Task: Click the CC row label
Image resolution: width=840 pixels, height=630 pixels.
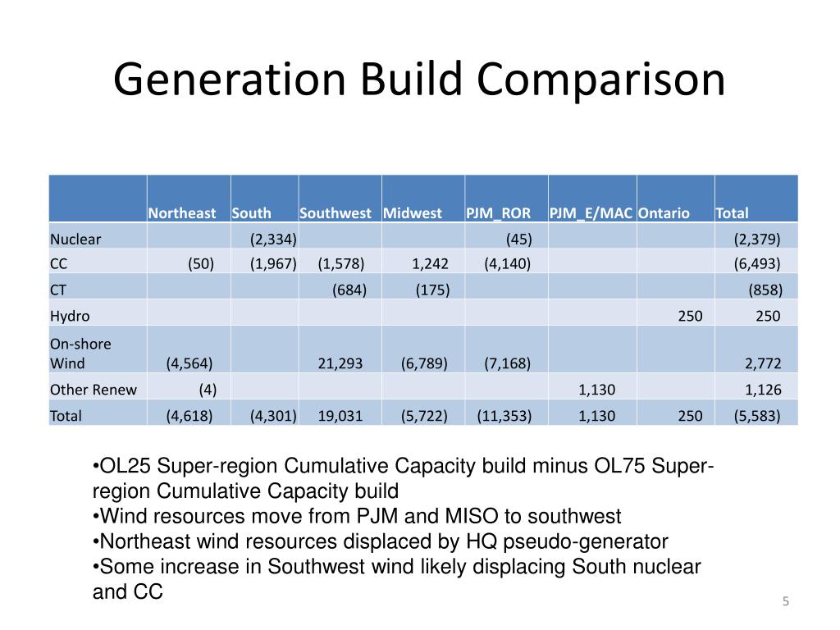Action: 59,264
